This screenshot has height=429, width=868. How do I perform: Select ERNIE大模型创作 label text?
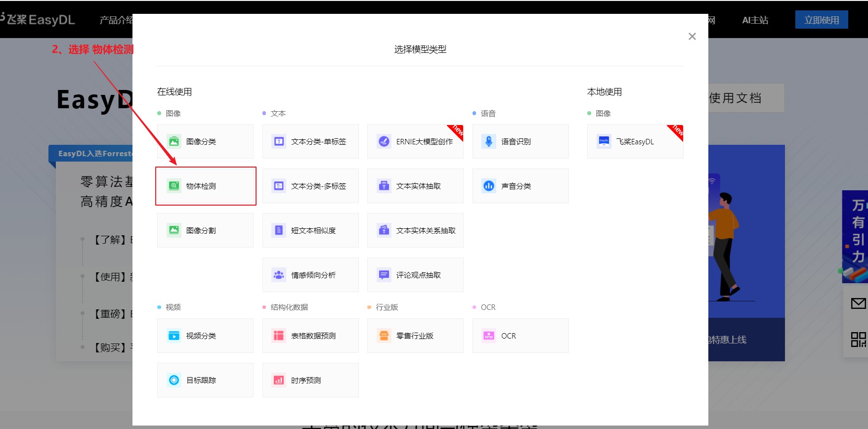tap(424, 142)
